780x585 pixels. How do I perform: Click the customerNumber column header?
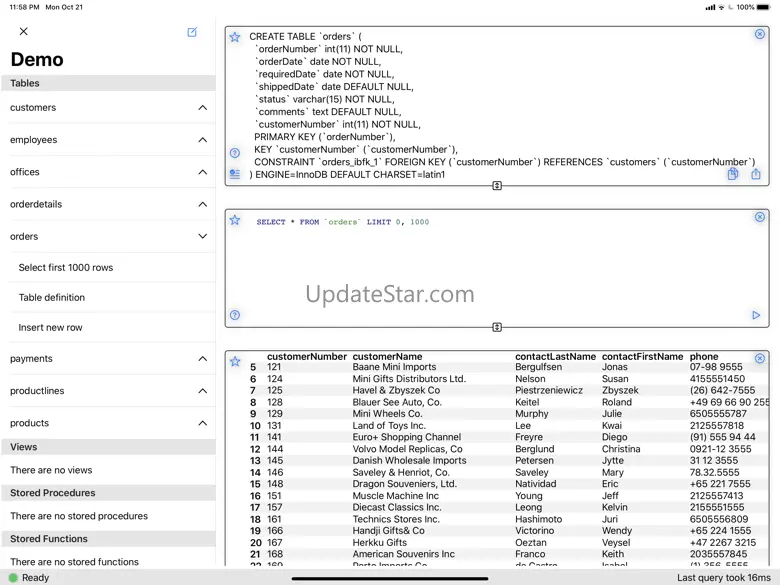point(306,356)
